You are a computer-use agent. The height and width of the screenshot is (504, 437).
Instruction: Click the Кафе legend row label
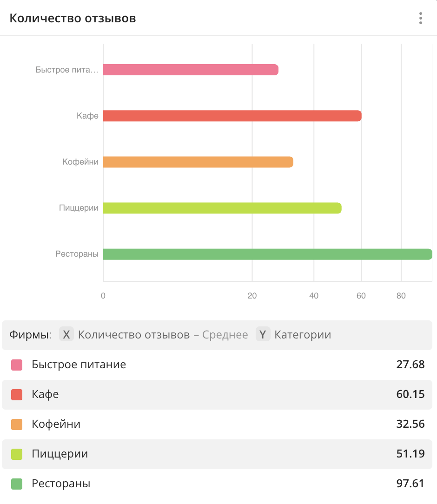click(x=46, y=395)
